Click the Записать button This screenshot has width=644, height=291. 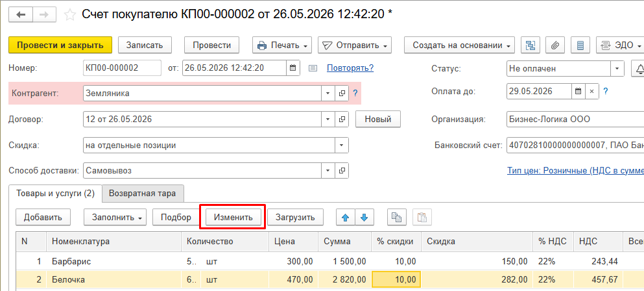click(145, 45)
